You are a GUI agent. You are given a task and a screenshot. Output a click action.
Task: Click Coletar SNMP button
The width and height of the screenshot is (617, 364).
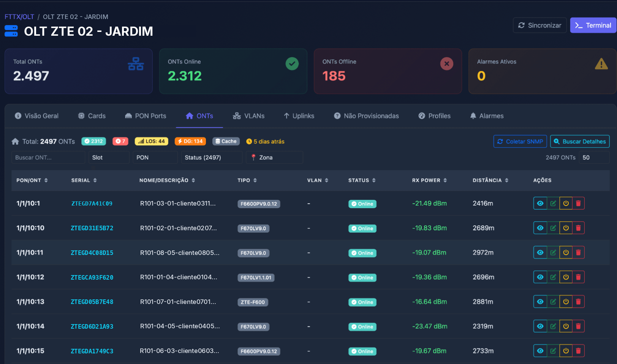point(520,141)
